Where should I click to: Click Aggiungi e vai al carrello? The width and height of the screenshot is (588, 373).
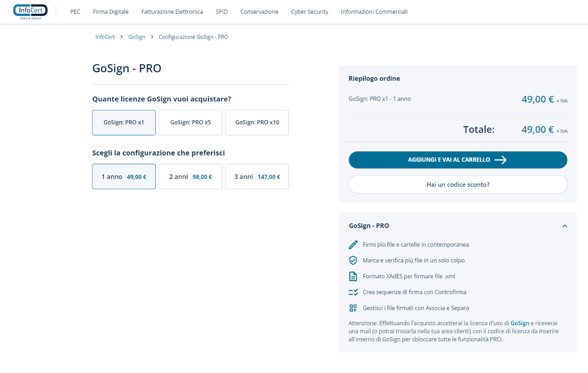coord(458,160)
